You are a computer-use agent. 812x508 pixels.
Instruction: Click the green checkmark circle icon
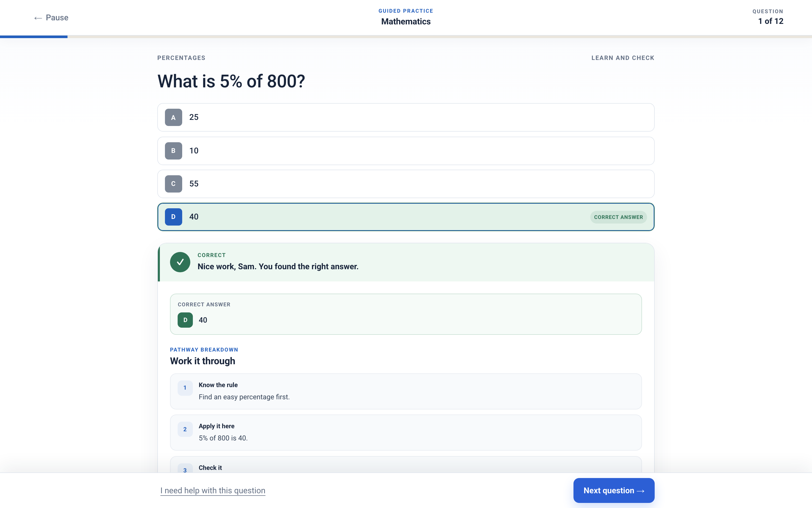180,262
